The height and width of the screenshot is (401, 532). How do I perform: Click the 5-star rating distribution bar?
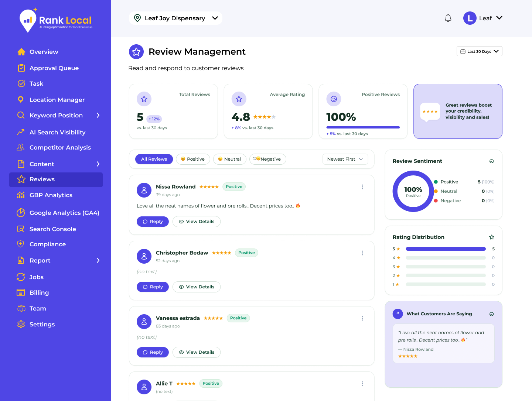pos(446,249)
